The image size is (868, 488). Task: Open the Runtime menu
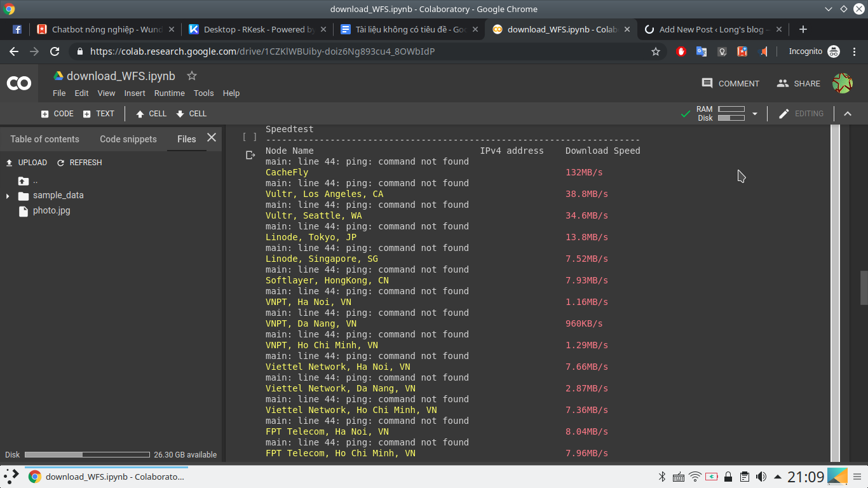(x=169, y=93)
